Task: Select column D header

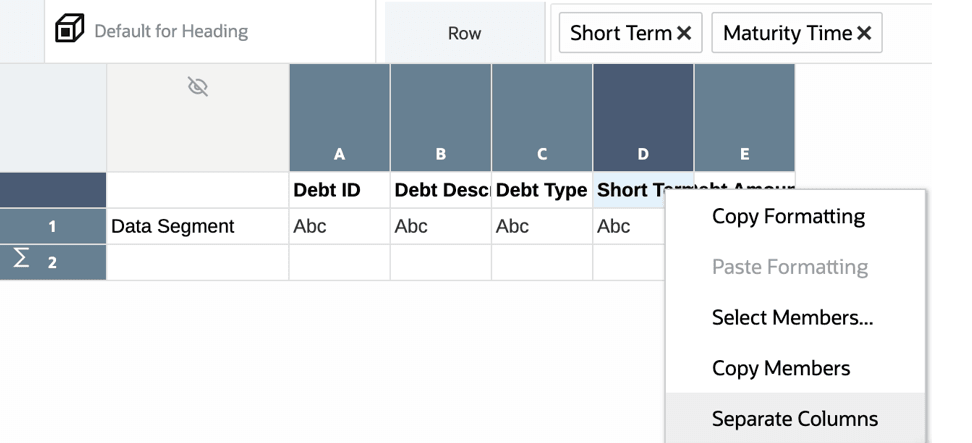Action: pos(643,118)
